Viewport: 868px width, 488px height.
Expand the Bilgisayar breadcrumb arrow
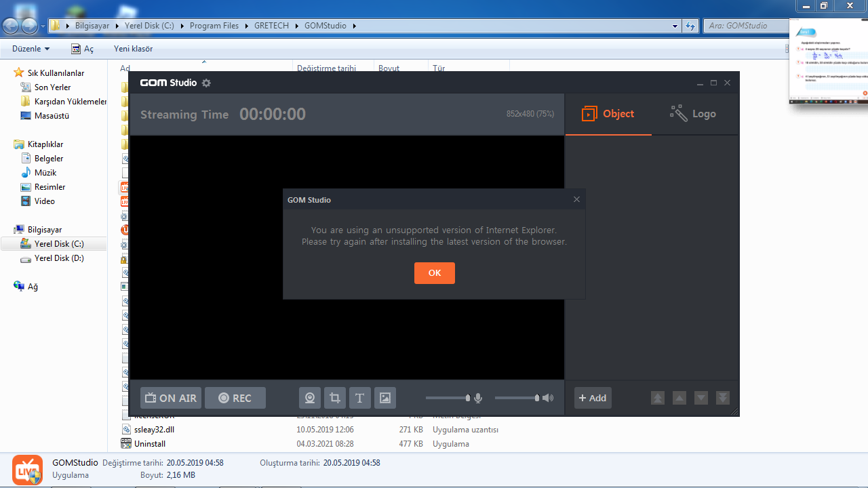(117, 26)
